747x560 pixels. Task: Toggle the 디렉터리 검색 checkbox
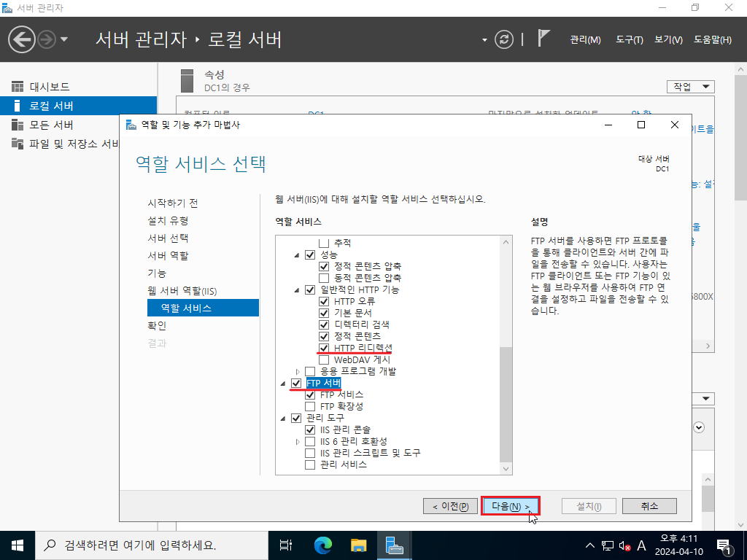tap(324, 324)
